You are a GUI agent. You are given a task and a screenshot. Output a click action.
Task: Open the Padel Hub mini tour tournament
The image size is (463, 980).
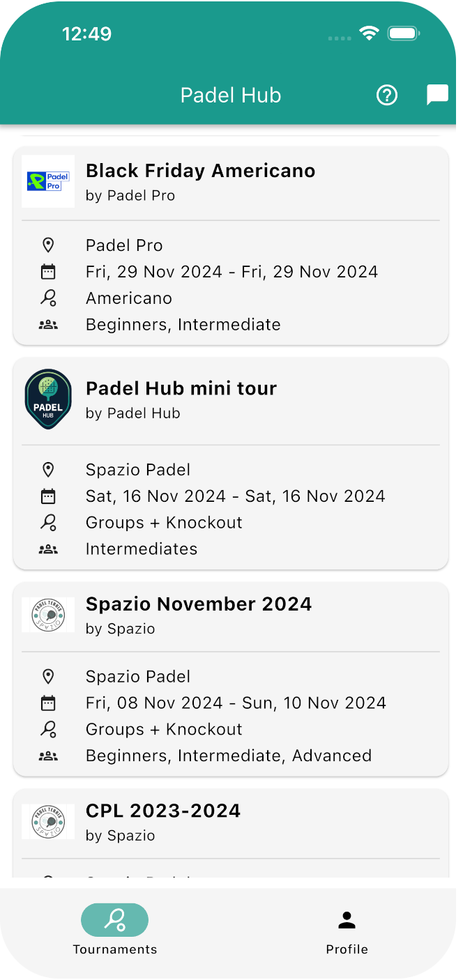pos(181,388)
